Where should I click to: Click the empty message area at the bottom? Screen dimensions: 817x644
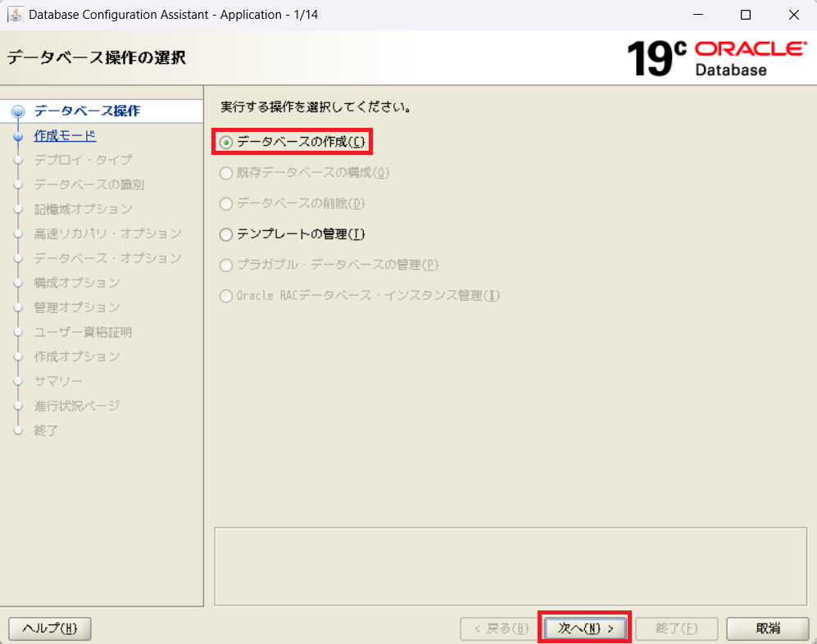(x=510, y=566)
